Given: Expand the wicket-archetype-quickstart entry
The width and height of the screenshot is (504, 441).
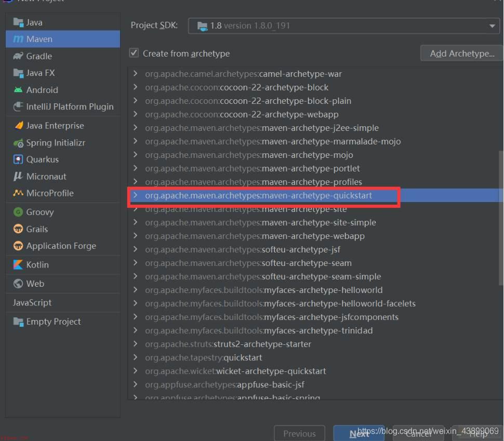Looking at the screenshot, I should tap(135, 370).
